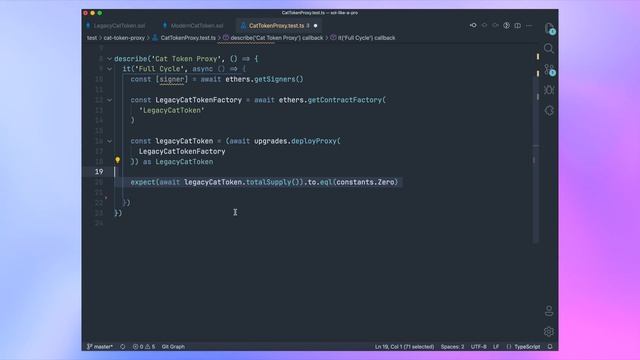The width and height of the screenshot is (640, 360).
Task: Open the errors and warnings count
Action: 144,347
